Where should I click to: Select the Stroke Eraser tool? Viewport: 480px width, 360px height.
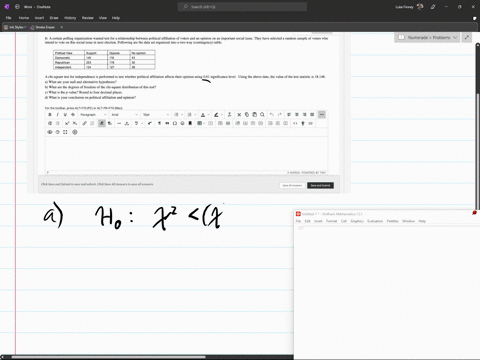coord(43,27)
